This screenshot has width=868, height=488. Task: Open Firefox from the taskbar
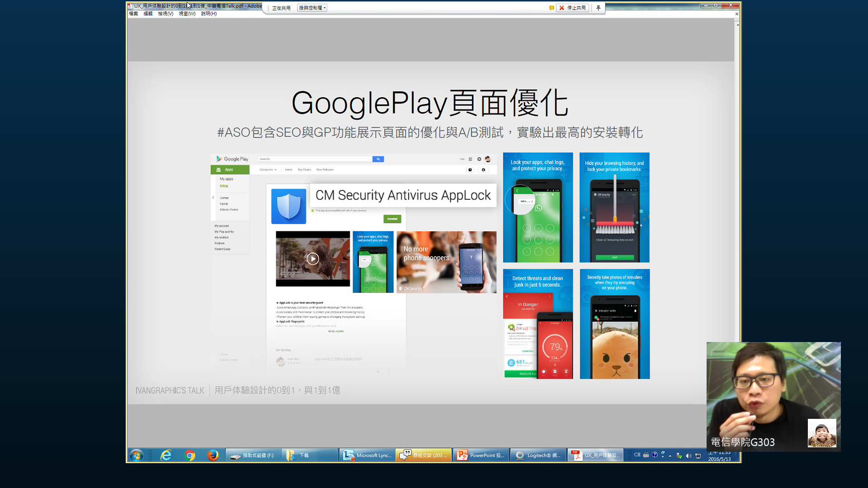click(x=212, y=455)
